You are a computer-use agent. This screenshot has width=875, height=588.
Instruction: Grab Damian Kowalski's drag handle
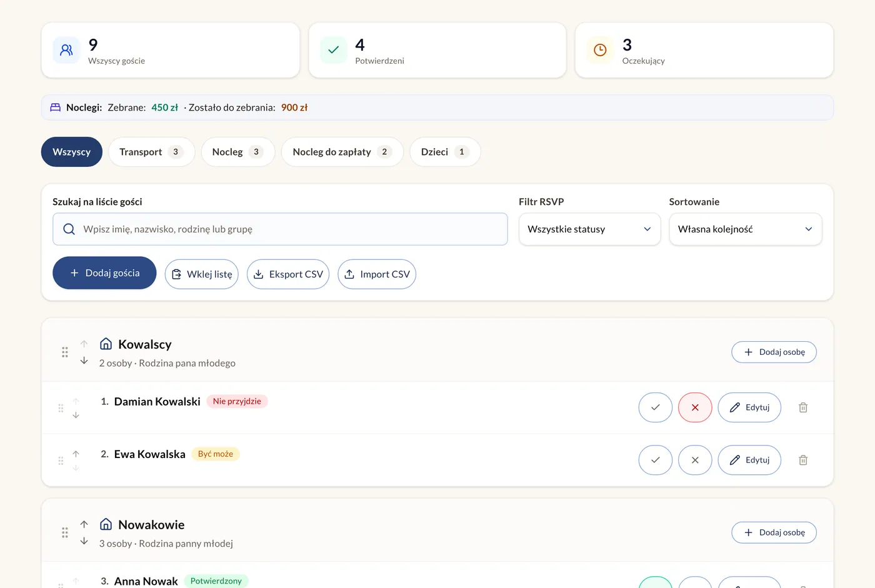point(61,408)
